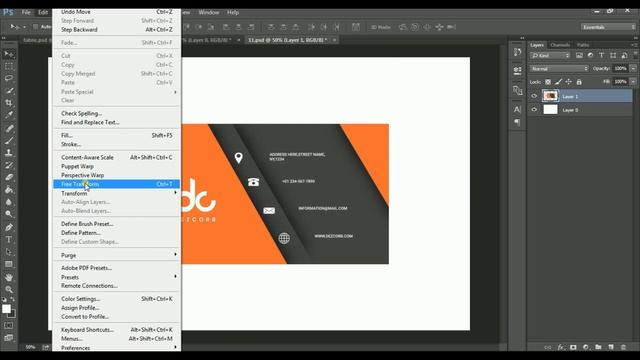Click the Layer 1 thumbnail

(x=550, y=96)
